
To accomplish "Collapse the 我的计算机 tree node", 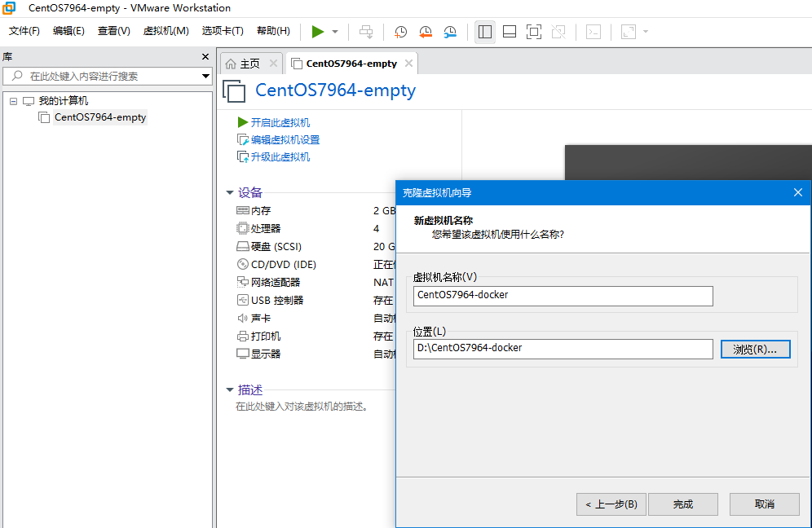I will (14, 102).
